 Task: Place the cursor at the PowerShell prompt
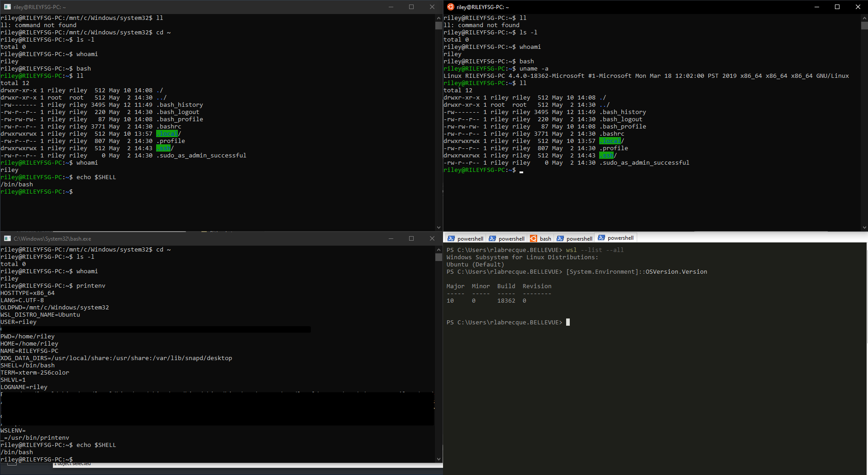[568, 322]
